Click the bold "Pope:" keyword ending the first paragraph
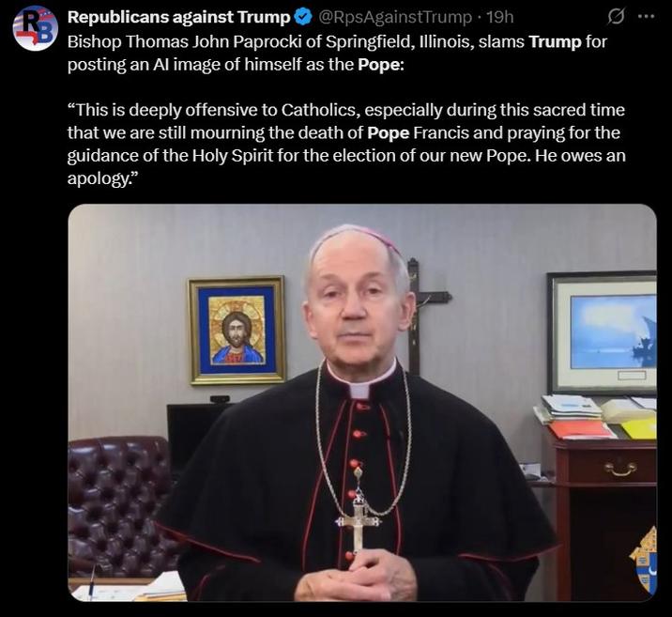Screen dimensions: 672x617 [381, 65]
